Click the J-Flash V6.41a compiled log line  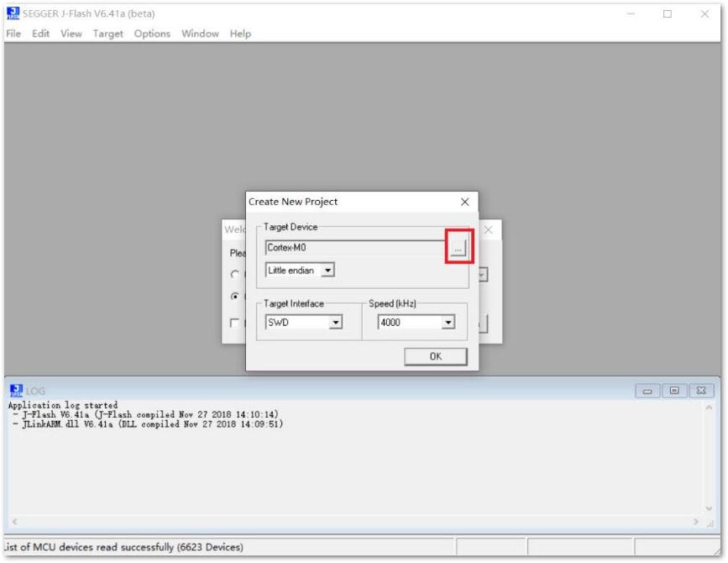point(145,414)
